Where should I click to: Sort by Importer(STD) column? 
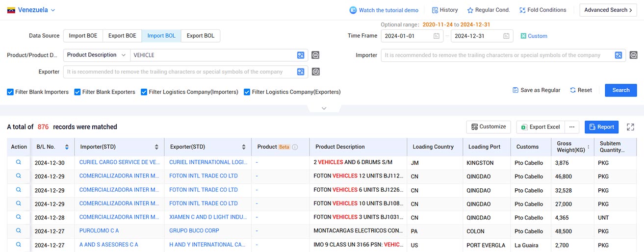(x=156, y=147)
